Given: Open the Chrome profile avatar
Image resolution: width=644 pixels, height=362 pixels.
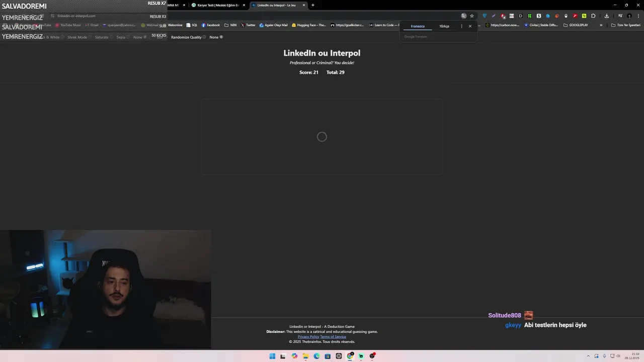Looking at the screenshot, I should [x=629, y=16].
